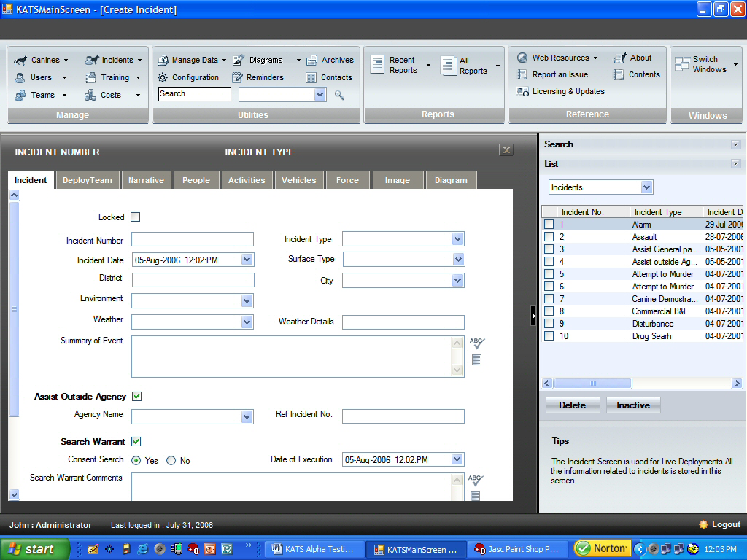The height and width of the screenshot is (560, 747).
Task: Open the Incidents icon in Manage group
Action: 91,60
